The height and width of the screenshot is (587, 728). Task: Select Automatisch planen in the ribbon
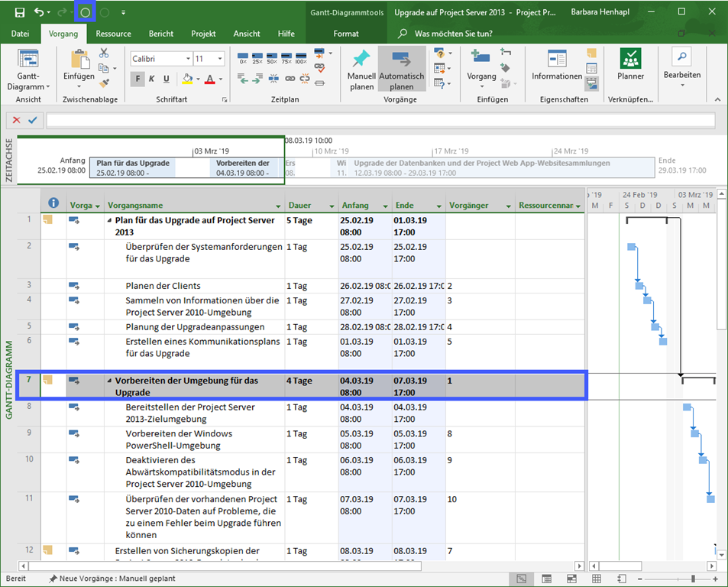402,69
